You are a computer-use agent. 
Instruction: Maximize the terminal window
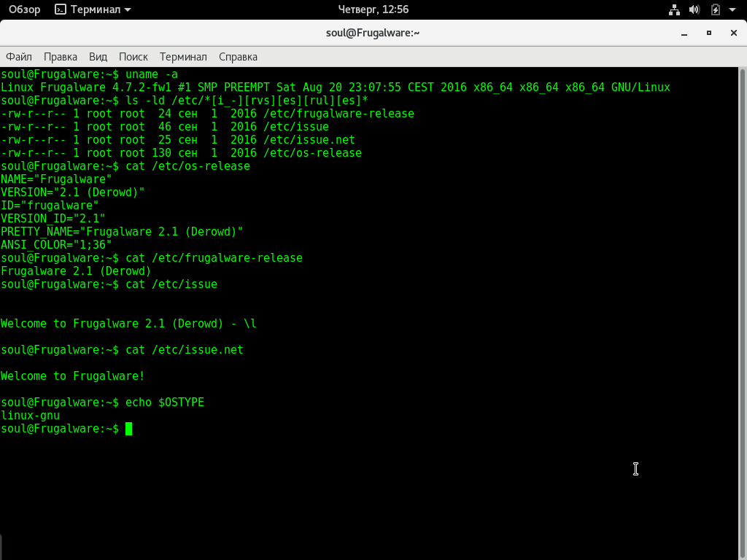(x=709, y=33)
